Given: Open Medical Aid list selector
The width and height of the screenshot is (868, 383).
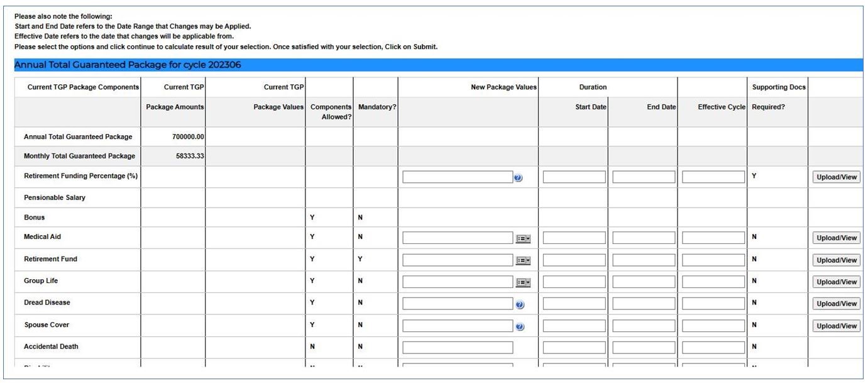Looking at the screenshot, I should (523, 239).
